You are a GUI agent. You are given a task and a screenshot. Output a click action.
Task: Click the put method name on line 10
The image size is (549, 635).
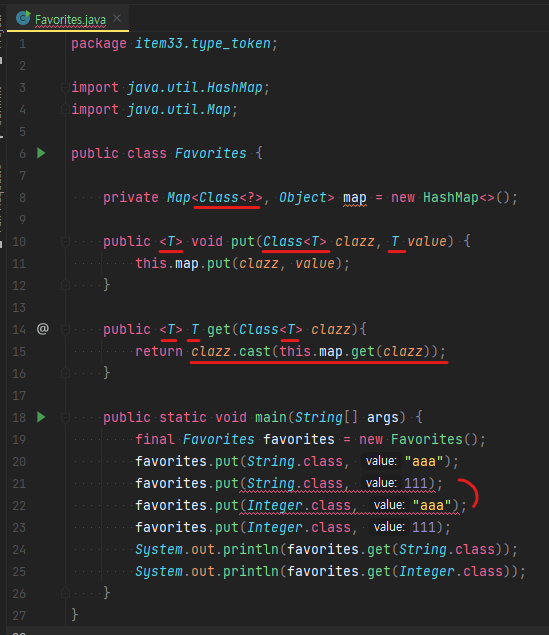tap(243, 242)
